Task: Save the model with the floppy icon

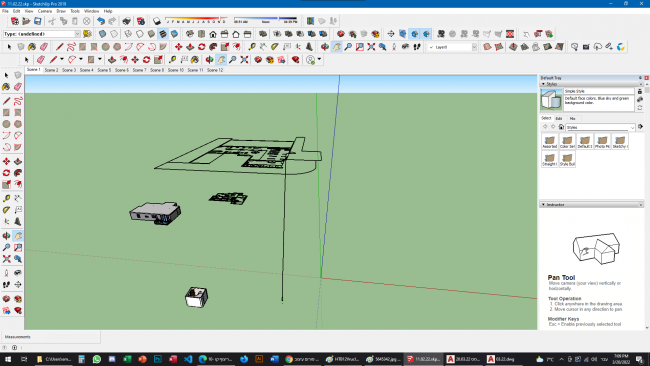Action: click(x=38, y=21)
